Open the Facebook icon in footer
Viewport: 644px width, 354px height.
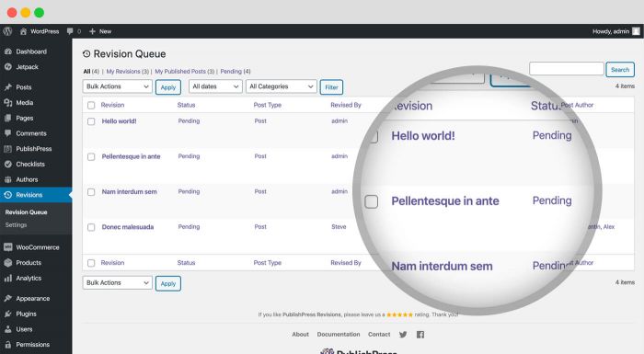tap(420, 335)
